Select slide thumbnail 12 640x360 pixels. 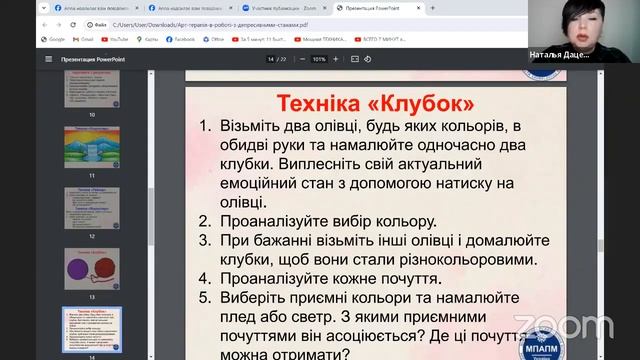click(92, 208)
